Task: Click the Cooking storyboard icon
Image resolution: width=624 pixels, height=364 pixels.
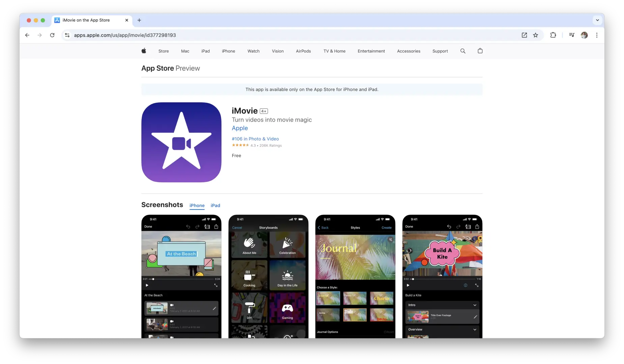Action: pyautogui.click(x=249, y=276)
